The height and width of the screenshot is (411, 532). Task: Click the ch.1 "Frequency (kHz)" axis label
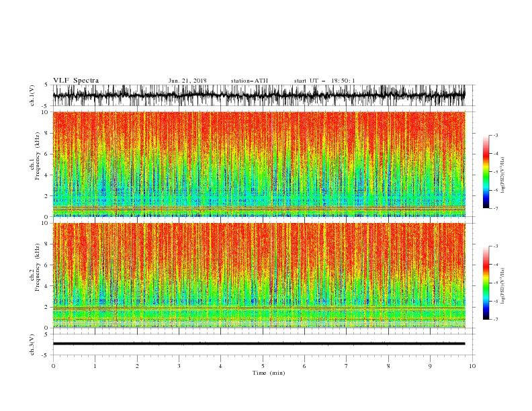pyautogui.click(x=37, y=156)
